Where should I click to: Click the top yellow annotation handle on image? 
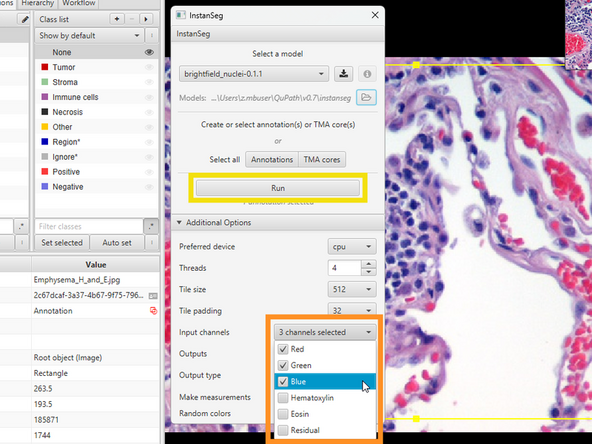coord(416,65)
